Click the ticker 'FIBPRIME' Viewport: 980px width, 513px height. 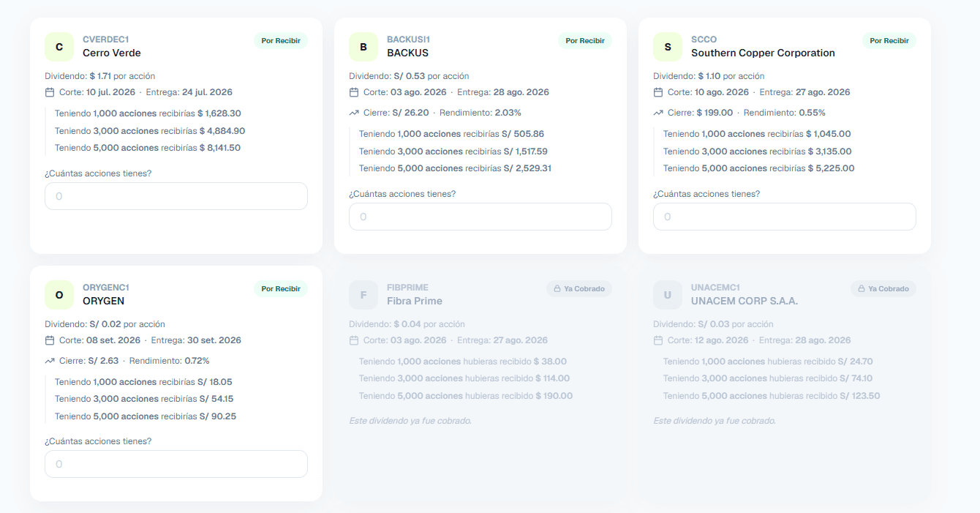point(408,288)
